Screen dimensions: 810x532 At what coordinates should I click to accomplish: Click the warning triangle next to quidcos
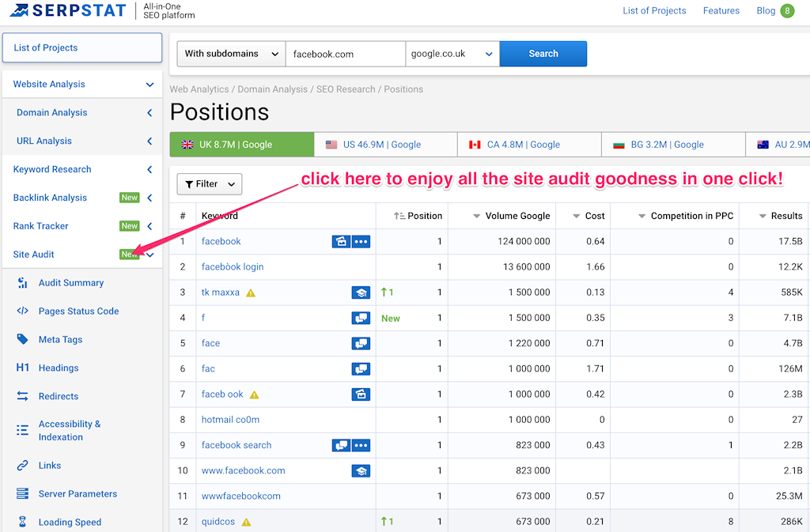click(x=247, y=523)
